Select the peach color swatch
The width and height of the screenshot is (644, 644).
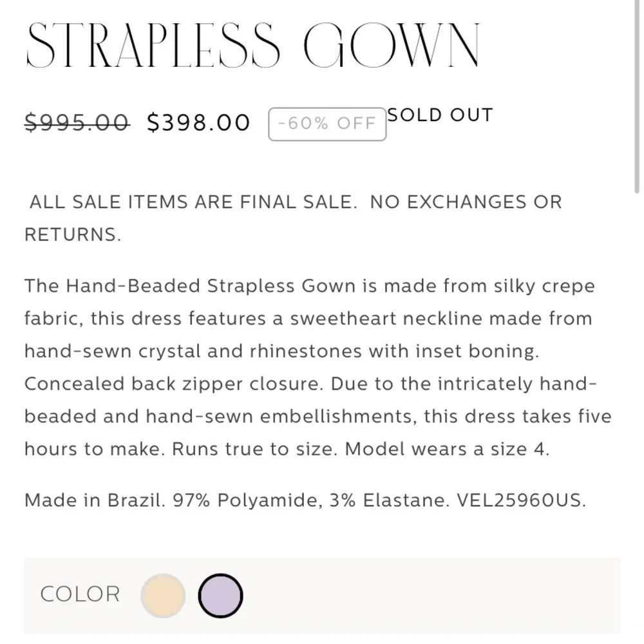point(164,596)
